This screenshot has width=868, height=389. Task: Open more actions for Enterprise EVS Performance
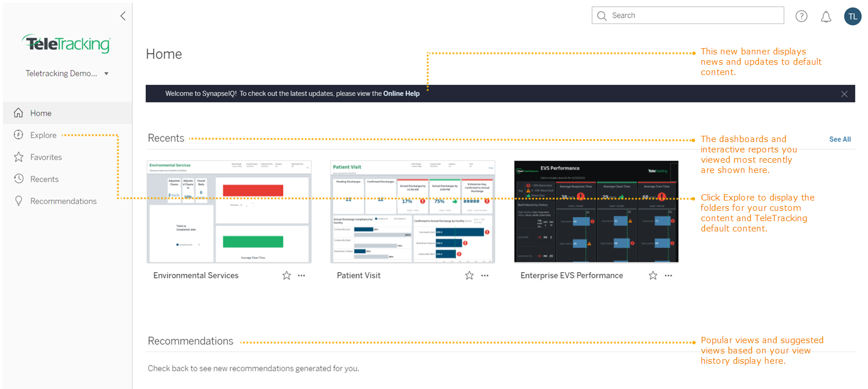coord(668,276)
